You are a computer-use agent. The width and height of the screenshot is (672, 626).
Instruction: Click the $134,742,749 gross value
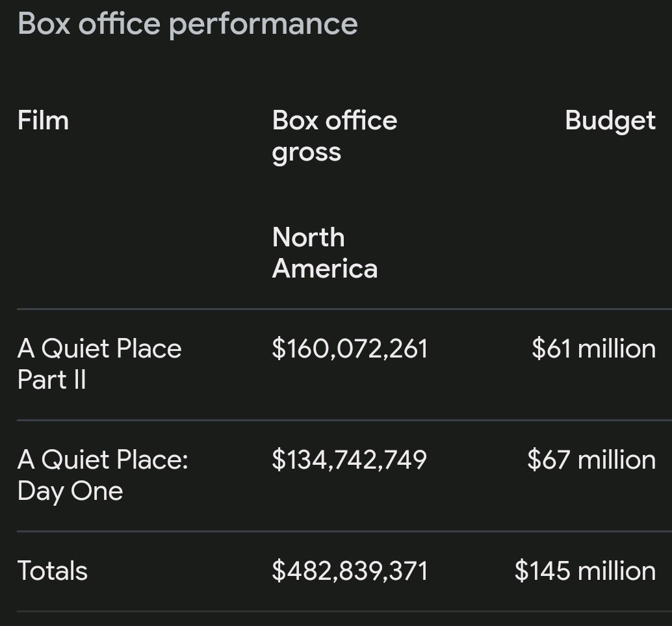click(x=349, y=460)
